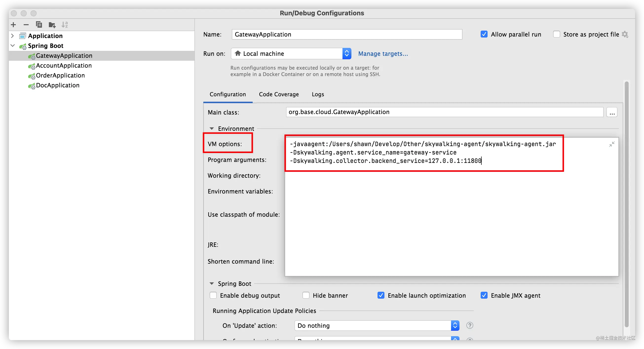The image size is (644, 349).
Task: Click the Spring Boot node icon
Action: [x=23, y=46]
